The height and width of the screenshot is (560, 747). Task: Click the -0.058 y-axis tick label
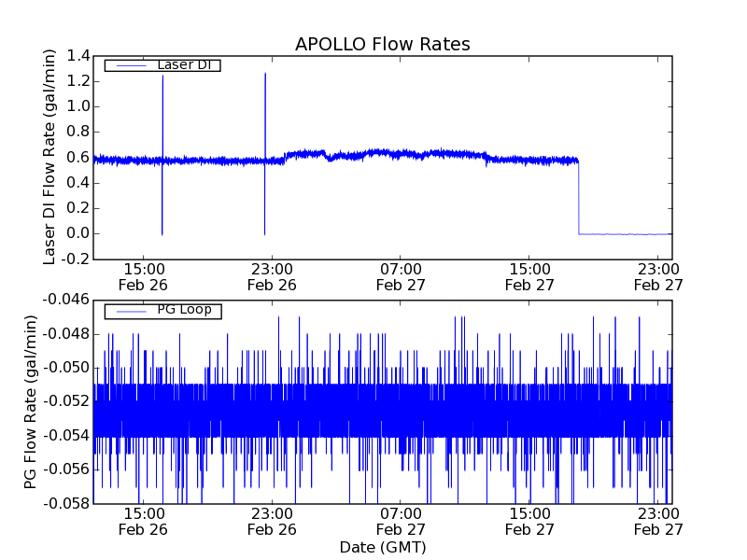pos(66,503)
